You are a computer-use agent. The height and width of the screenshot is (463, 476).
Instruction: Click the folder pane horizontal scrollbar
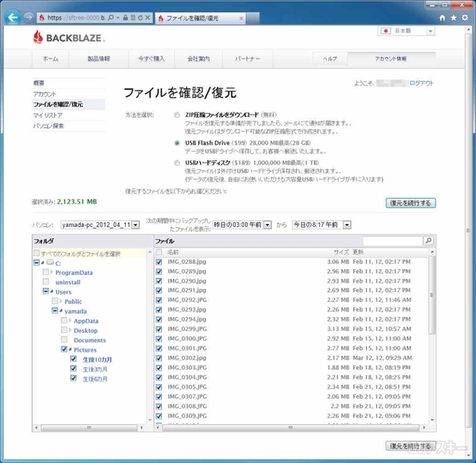[x=89, y=427]
